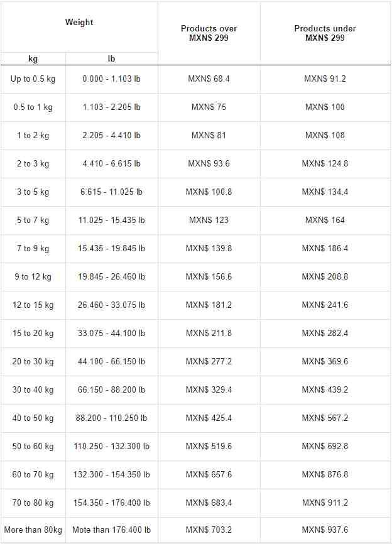Screen dimensions: 392x544
Task: Select the 12 to 15 kg row label
Action: (33, 305)
